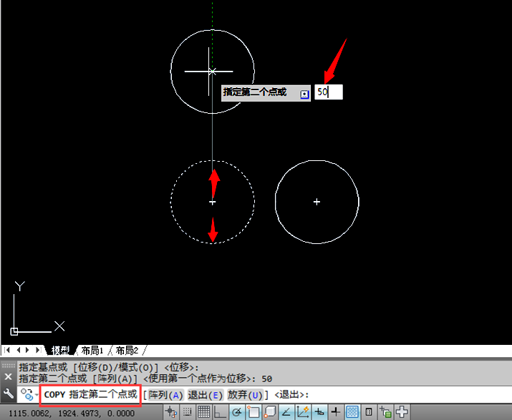Toggle Dynamic UCS status icon
The width and height of the screenshot is (512, 420).
coord(303,412)
